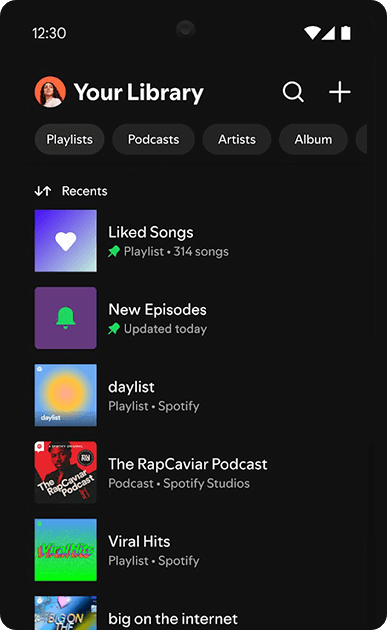Viewport: 387px width, 630px height.
Task: Open the Viral Hits cover art
Action: click(x=66, y=550)
